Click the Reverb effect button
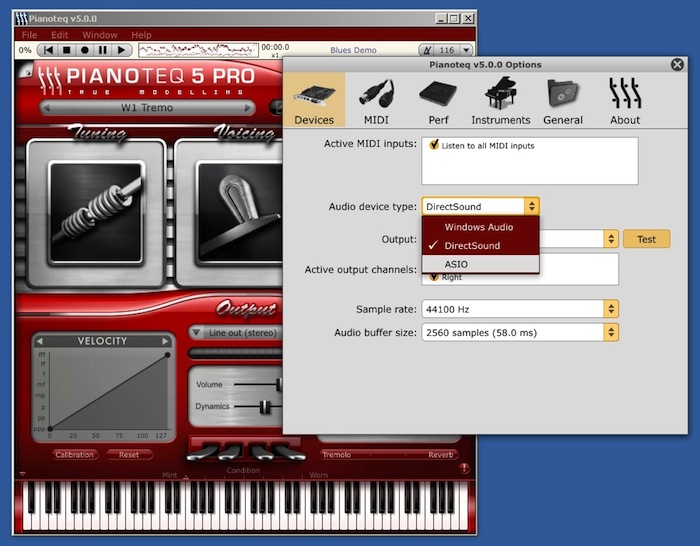700x546 pixels. coord(440,454)
